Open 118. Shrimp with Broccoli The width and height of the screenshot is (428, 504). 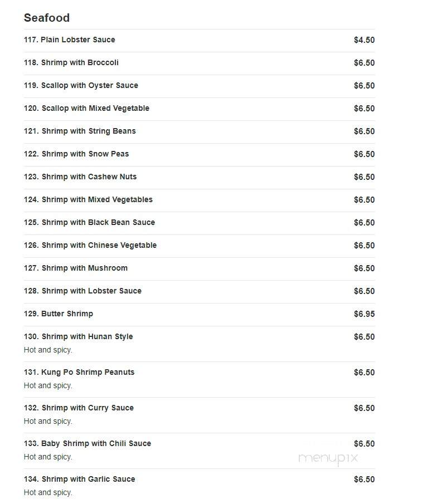point(71,62)
